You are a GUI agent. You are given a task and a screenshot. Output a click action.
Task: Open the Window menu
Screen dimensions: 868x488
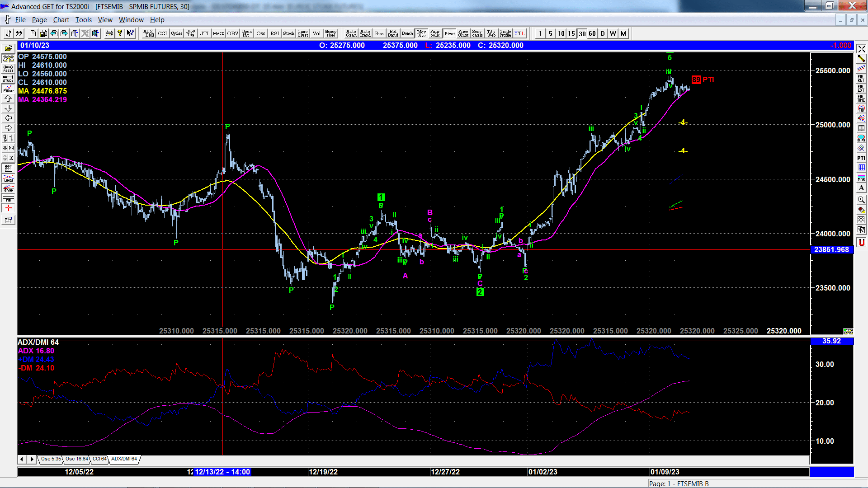pyautogui.click(x=131, y=20)
